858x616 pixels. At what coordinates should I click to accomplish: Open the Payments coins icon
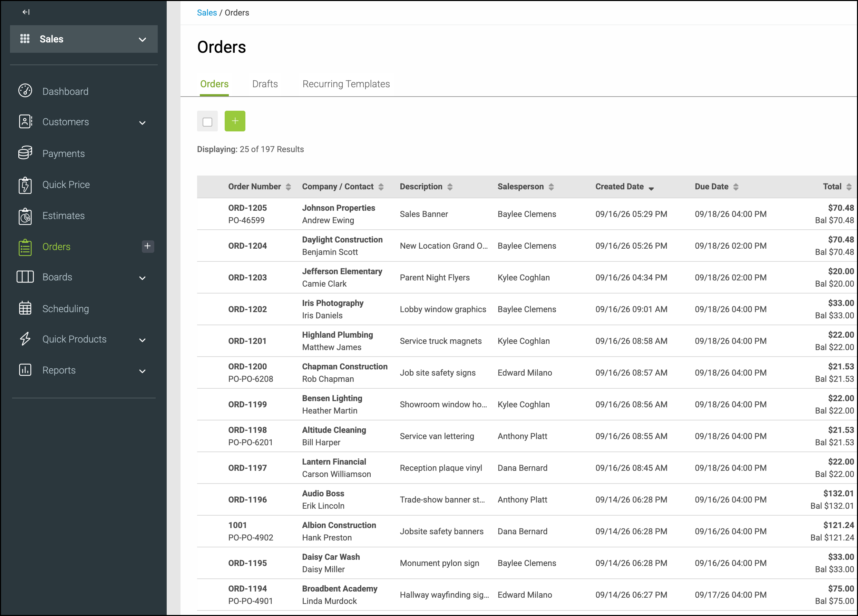click(x=25, y=153)
